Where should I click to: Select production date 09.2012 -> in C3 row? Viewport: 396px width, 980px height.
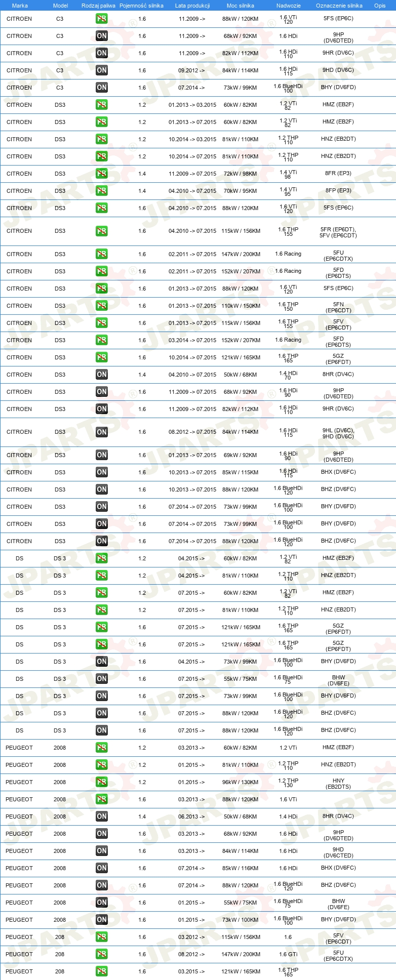click(x=191, y=70)
